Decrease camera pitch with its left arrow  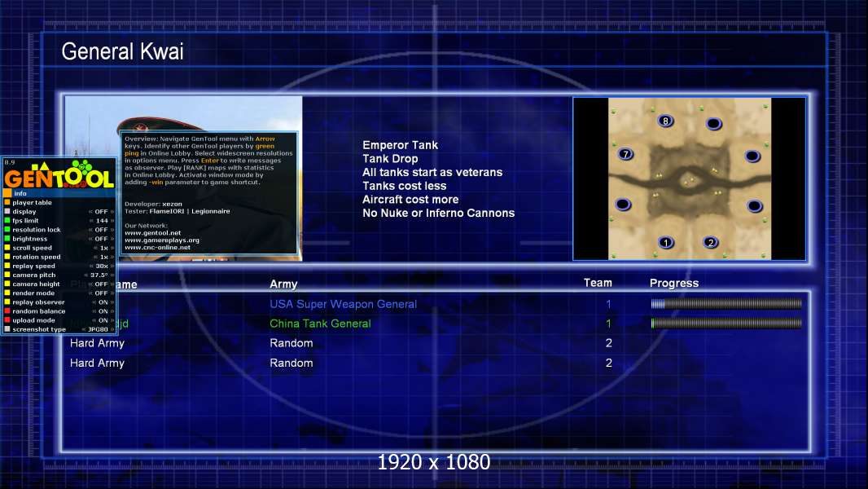(85, 275)
